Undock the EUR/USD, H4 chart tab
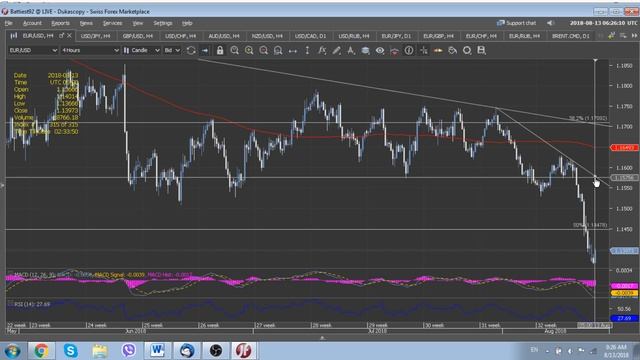This screenshot has height=360, width=640. [x=61, y=36]
